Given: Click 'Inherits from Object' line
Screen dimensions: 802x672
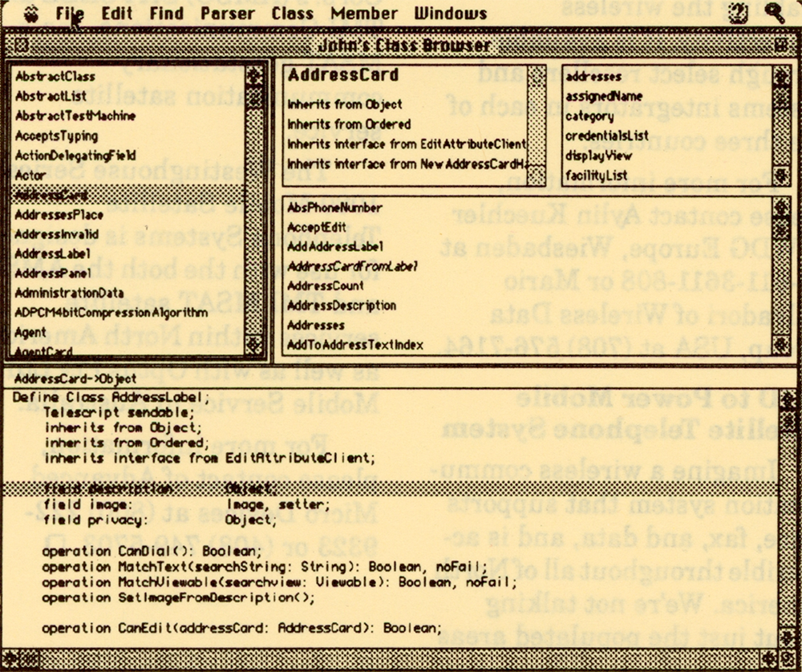Looking at the screenshot, I should [345, 105].
